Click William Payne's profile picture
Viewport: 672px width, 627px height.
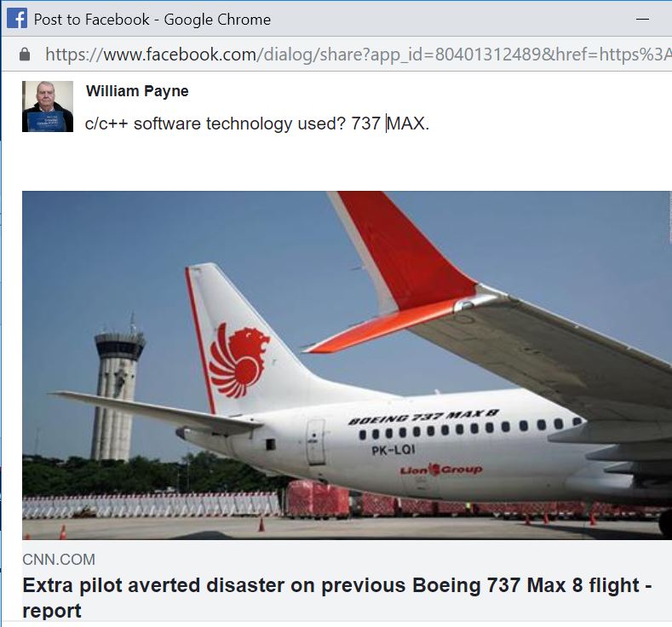[x=48, y=106]
